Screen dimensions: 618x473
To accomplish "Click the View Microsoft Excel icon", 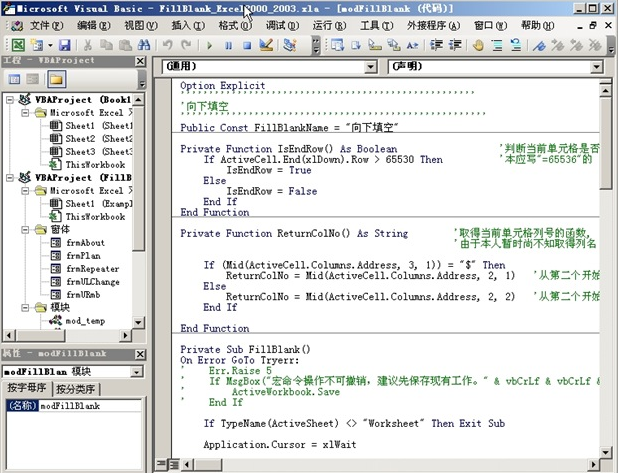I will coord(18,45).
